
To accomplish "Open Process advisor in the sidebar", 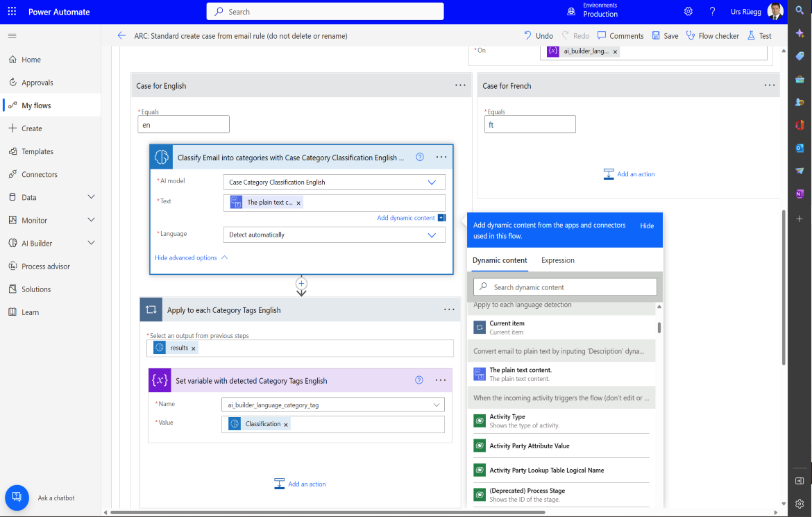I will pyautogui.click(x=51, y=266).
